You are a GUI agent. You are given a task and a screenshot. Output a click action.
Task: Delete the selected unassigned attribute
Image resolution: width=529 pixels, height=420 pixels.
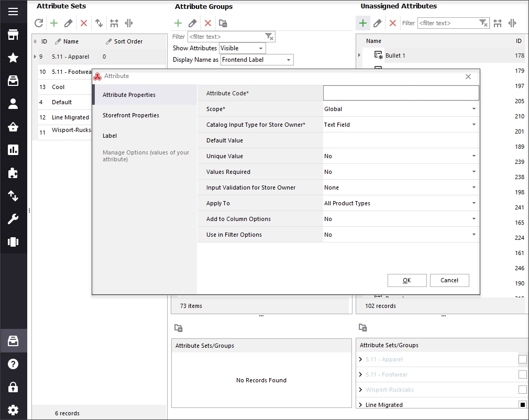(x=393, y=23)
